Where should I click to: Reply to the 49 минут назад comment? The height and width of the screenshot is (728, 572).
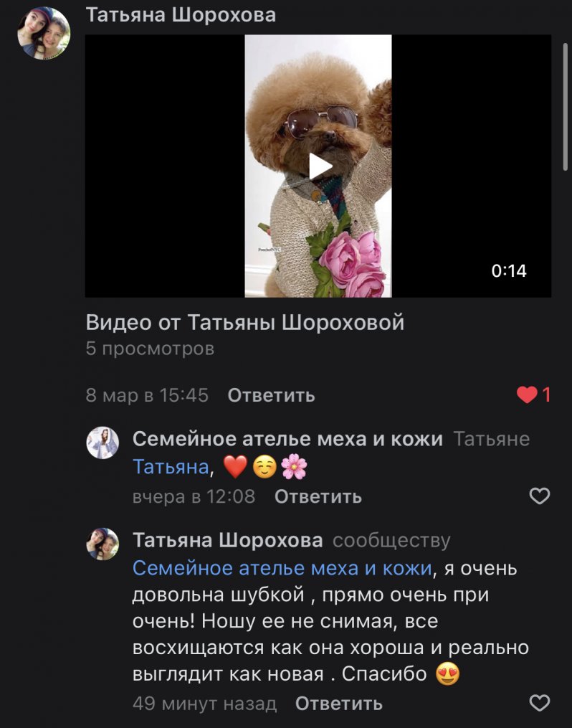point(338,704)
